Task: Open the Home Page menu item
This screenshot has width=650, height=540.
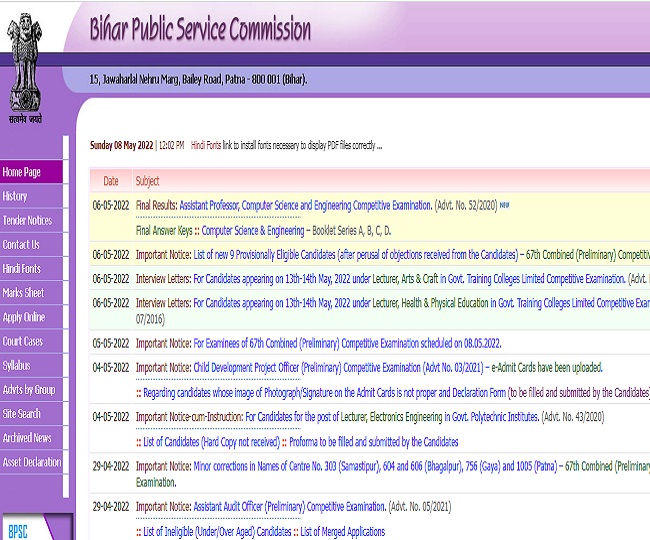Action: point(22,172)
